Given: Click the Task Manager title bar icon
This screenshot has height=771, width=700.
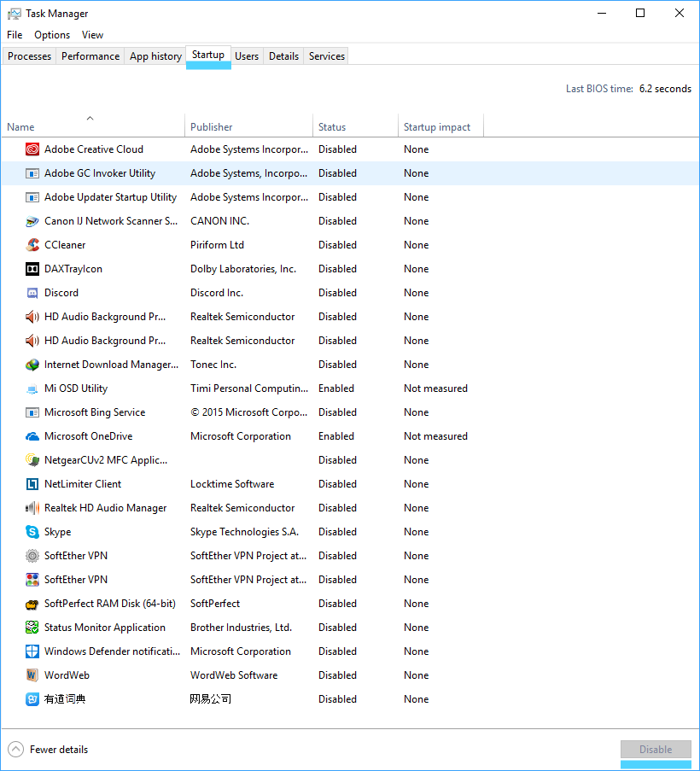Looking at the screenshot, I should coord(15,14).
